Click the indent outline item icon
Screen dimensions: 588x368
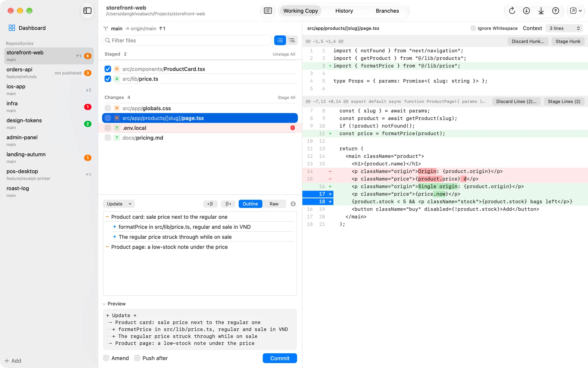click(210, 204)
